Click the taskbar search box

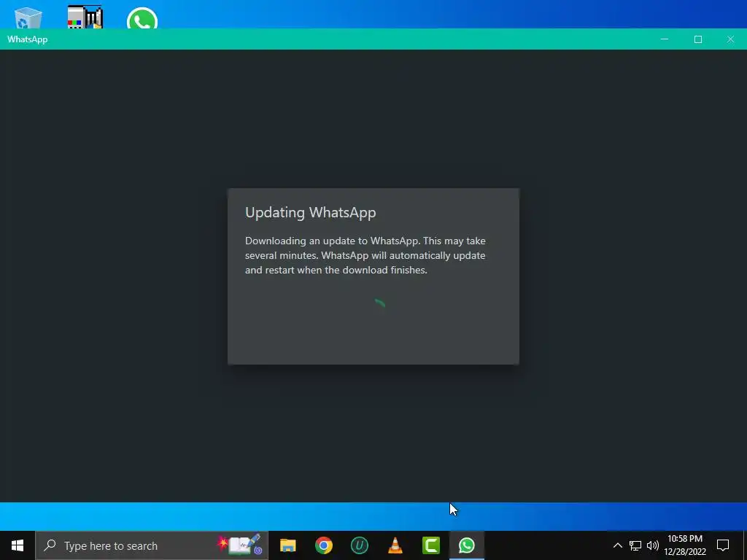152,545
